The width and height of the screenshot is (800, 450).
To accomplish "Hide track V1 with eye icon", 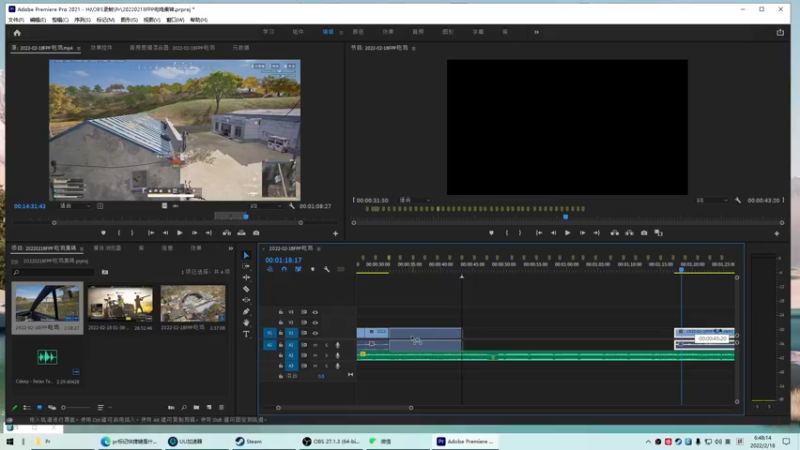I will pos(315,333).
